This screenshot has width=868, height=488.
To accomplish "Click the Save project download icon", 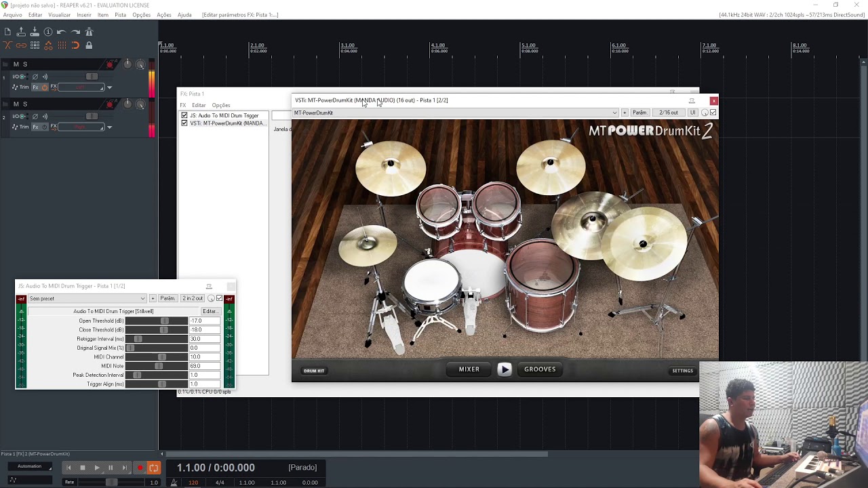I will pos(35,32).
